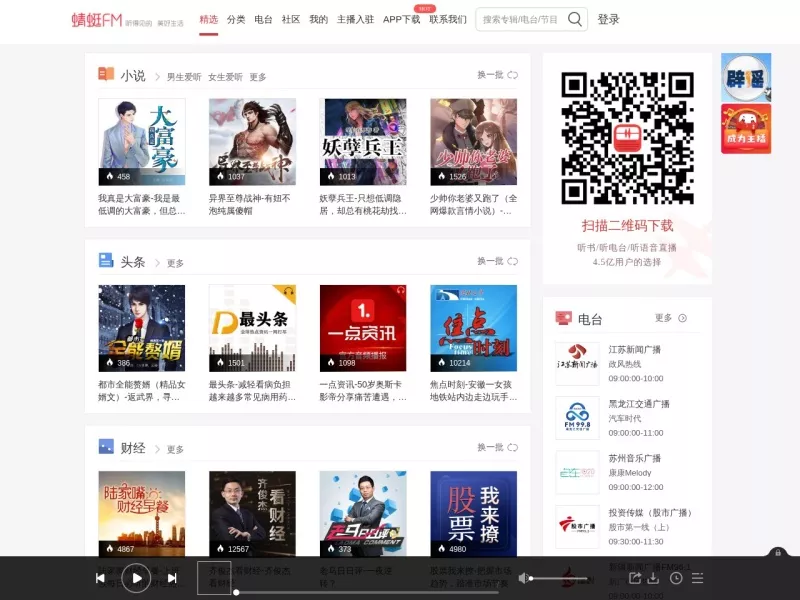Play the current track

[136, 578]
